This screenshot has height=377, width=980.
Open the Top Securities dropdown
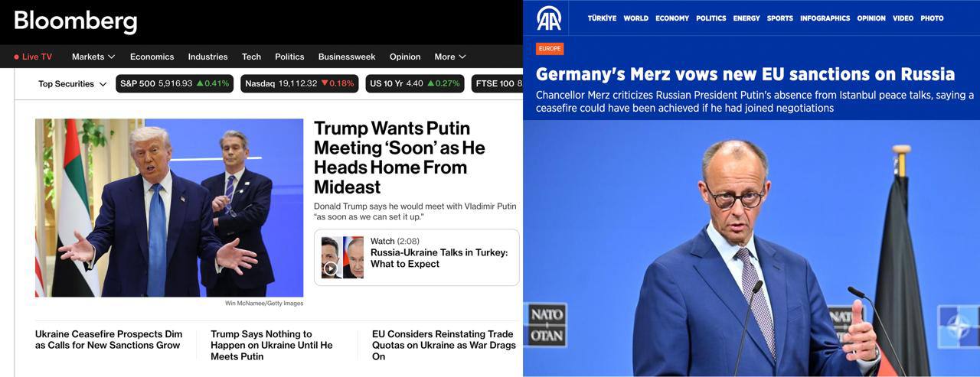click(x=73, y=84)
